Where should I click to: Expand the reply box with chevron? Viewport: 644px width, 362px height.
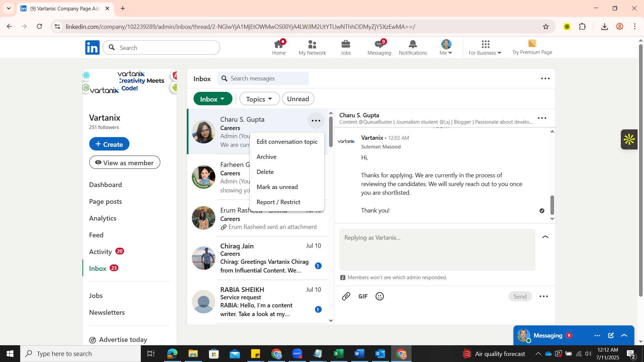click(545, 237)
